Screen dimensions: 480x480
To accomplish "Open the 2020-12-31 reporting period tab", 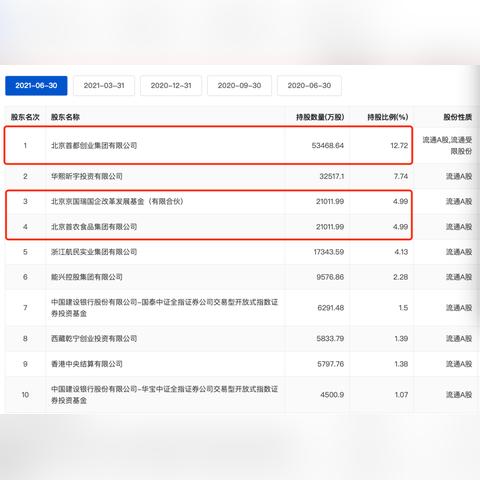I will tap(171, 86).
